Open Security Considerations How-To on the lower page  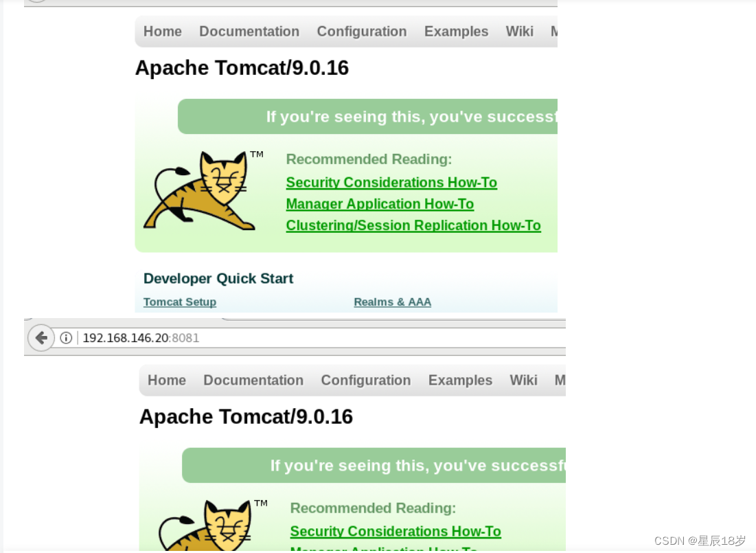[x=396, y=531]
